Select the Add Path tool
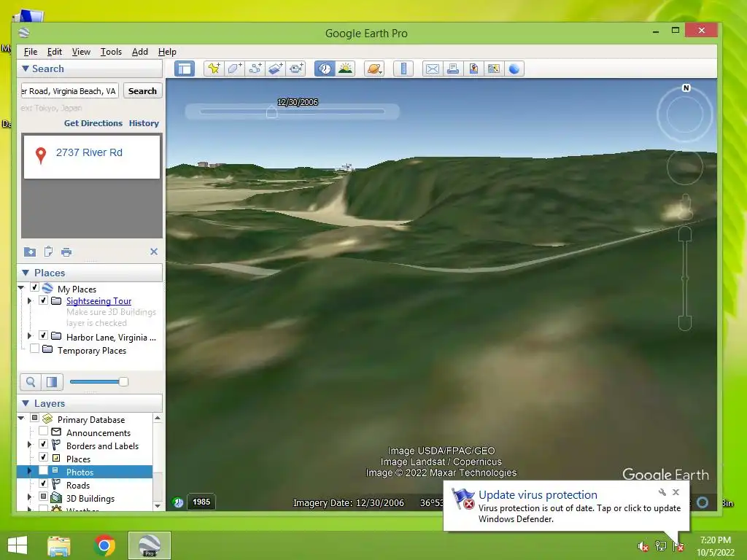The width and height of the screenshot is (747, 560). 255,69
